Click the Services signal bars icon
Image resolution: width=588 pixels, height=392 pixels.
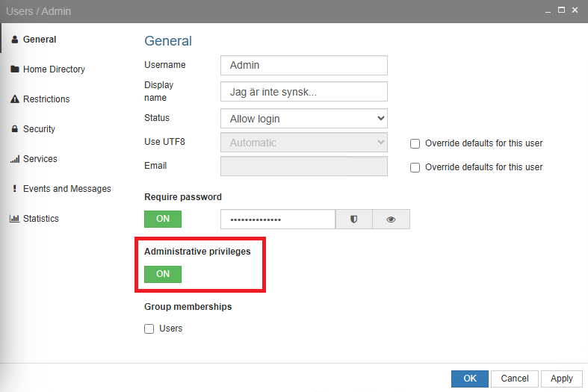point(14,159)
